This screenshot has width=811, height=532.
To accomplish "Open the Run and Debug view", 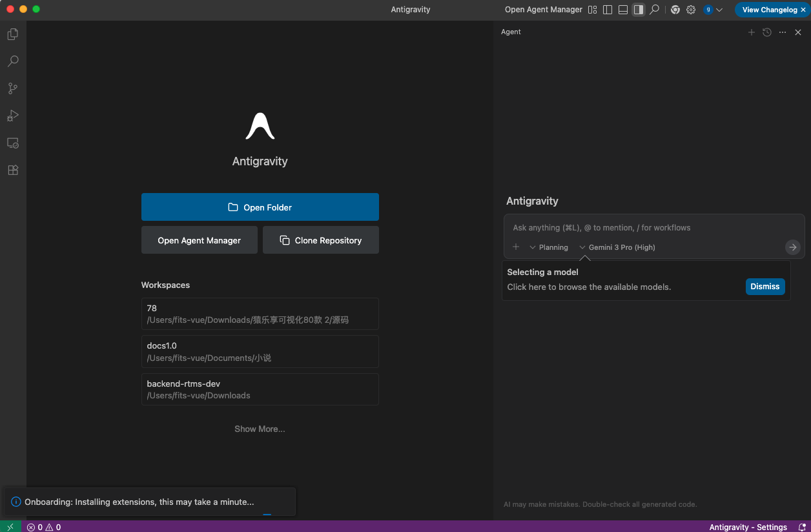I will tap(13, 116).
